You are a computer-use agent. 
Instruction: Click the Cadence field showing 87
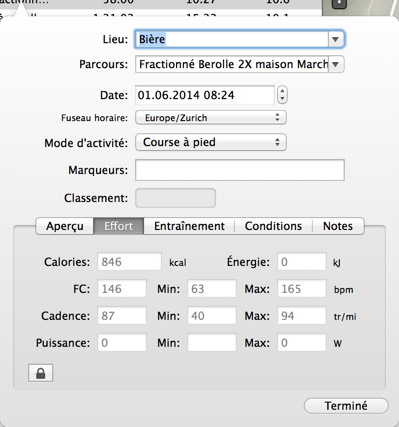coord(122,316)
